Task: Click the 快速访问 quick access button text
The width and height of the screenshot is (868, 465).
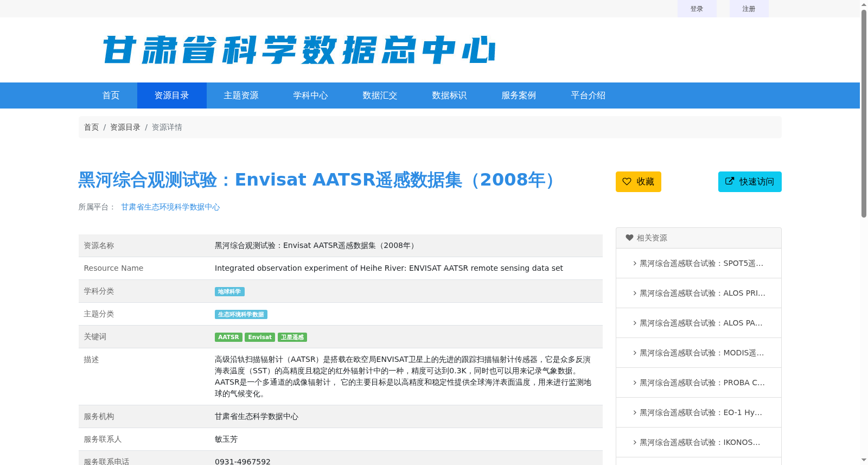Action: point(757,182)
